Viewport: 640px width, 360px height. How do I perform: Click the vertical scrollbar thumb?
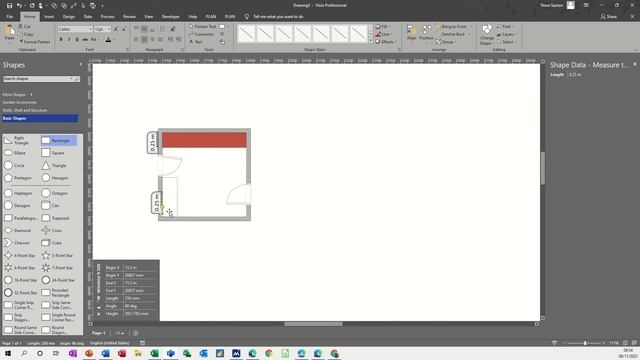[543, 168]
